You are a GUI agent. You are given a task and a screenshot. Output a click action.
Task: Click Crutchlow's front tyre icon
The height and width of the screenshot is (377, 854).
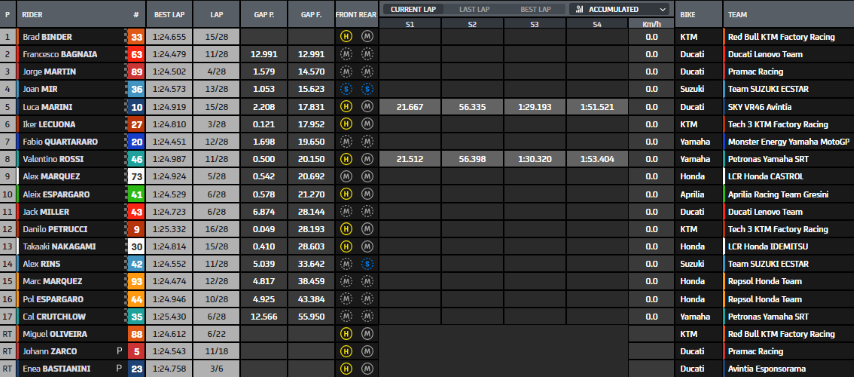(345, 317)
